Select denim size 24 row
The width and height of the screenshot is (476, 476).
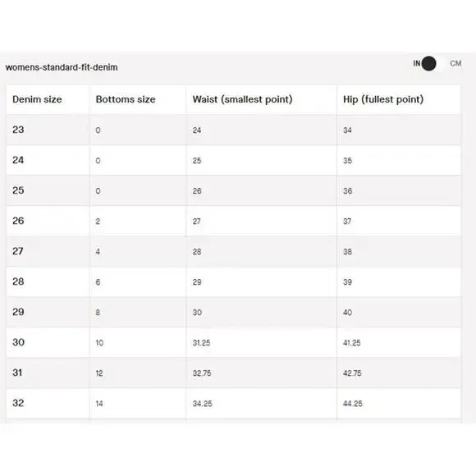coord(233,160)
